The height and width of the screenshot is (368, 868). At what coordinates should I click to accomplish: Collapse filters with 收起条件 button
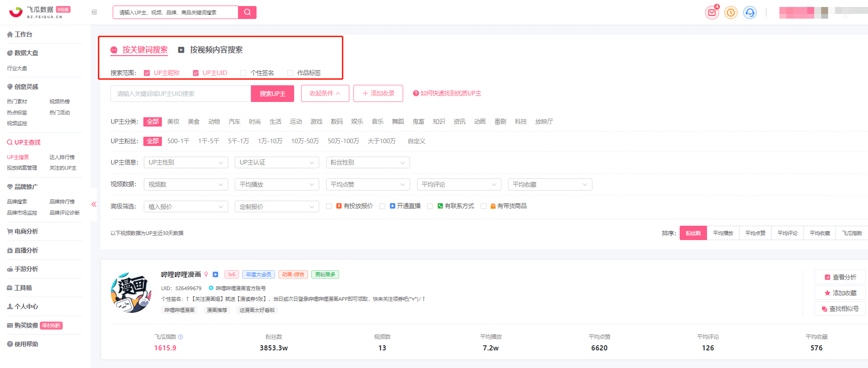pos(325,93)
